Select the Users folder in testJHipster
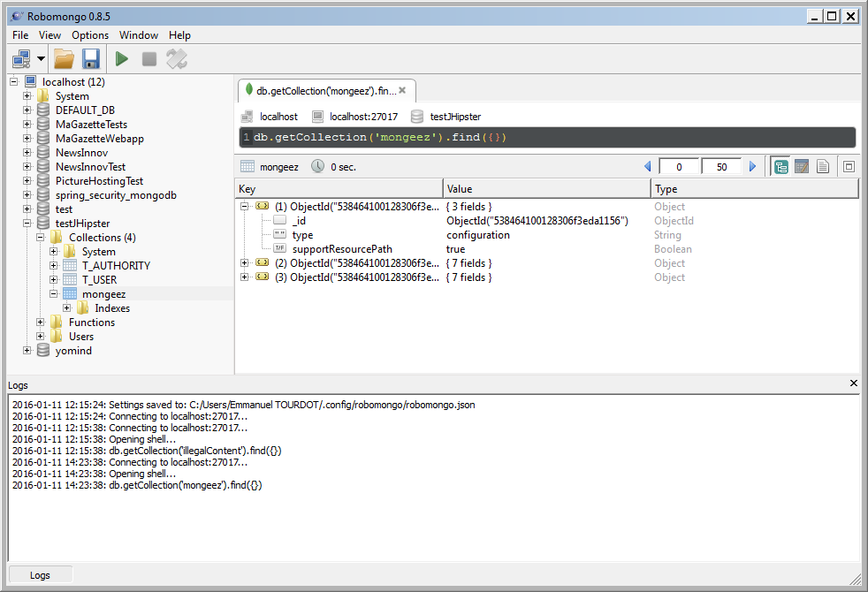The height and width of the screenshot is (592, 868). coord(81,337)
